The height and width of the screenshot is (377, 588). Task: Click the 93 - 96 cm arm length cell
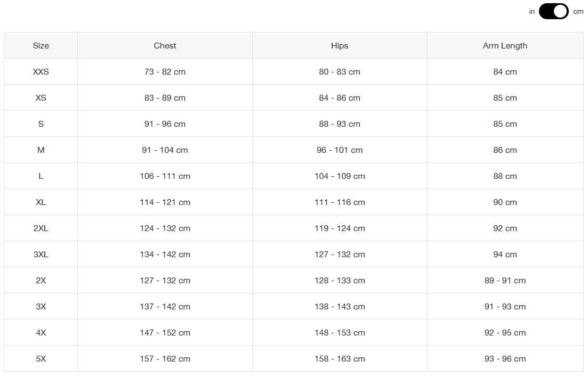point(505,359)
